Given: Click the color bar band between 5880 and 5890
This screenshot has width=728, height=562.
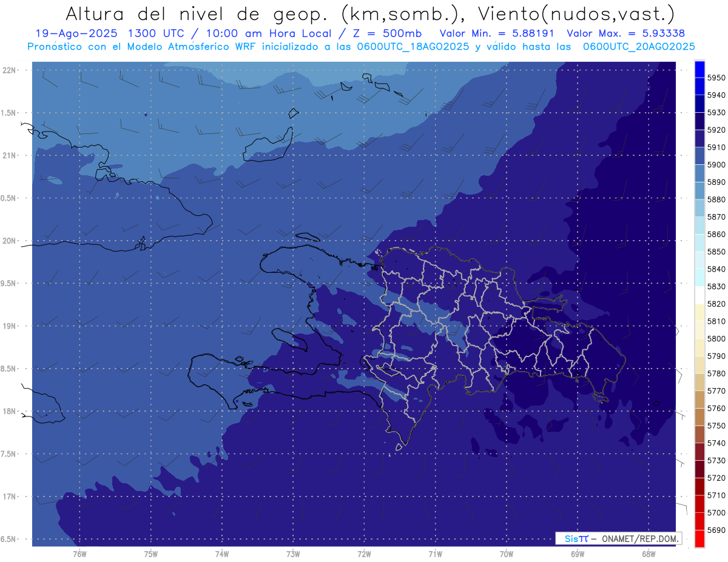Looking at the screenshot, I should [x=699, y=191].
